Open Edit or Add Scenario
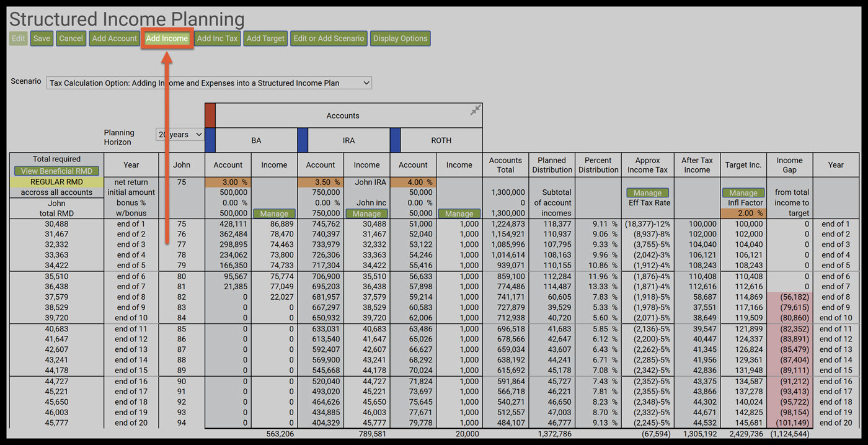Screen dimensions: 868x445 (x=329, y=38)
